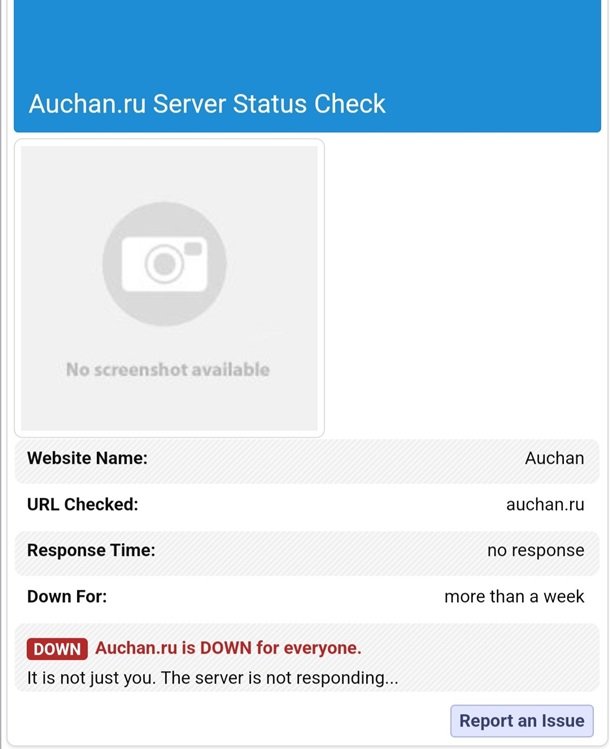Click the No screenshot available caption
Viewport: 610px width, 749px height.
tap(168, 370)
